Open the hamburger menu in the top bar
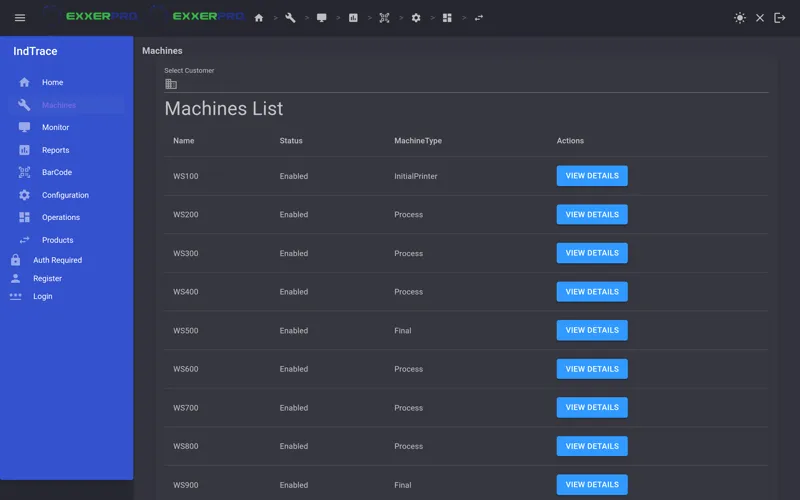 click(x=20, y=18)
